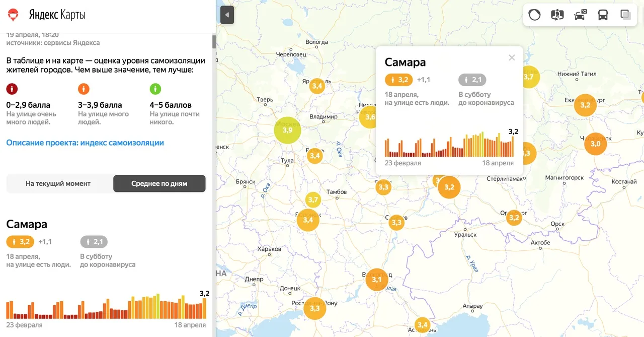Image resolution: width=644 pixels, height=337 pixels.
Task: Enable street panoramas icon
Action: coord(557,15)
